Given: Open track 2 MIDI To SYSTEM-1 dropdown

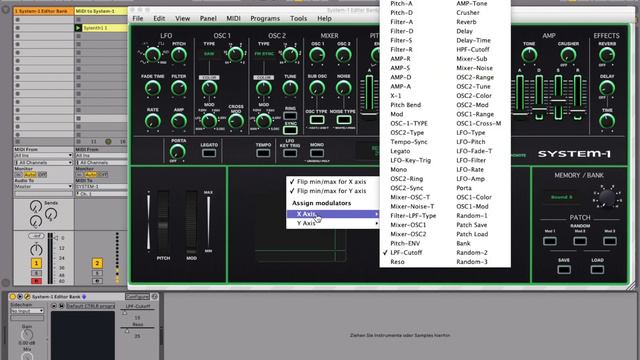Looking at the screenshot, I should pyautogui.click(x=101, y=186).
